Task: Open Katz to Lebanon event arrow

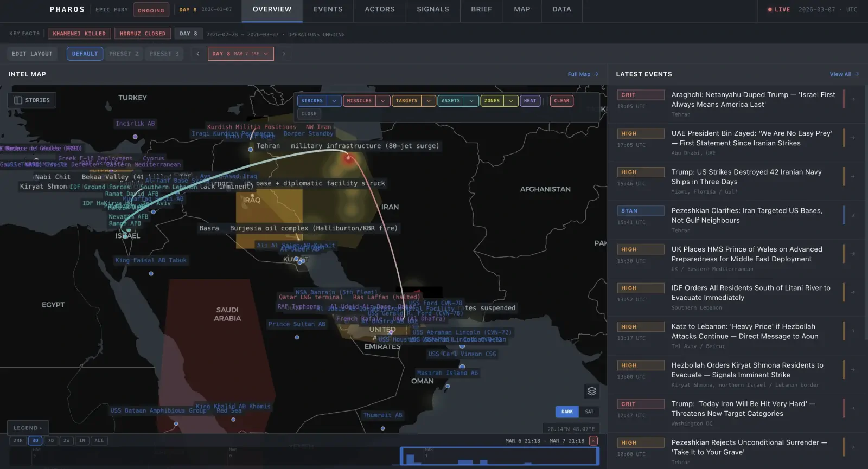Action: coord(853,331)
